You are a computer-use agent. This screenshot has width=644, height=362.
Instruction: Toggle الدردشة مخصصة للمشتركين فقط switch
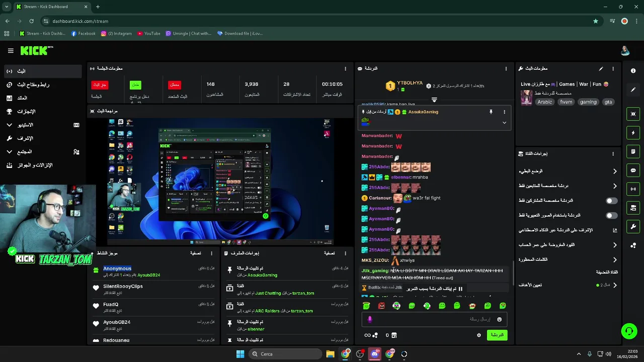click(611, 201)
